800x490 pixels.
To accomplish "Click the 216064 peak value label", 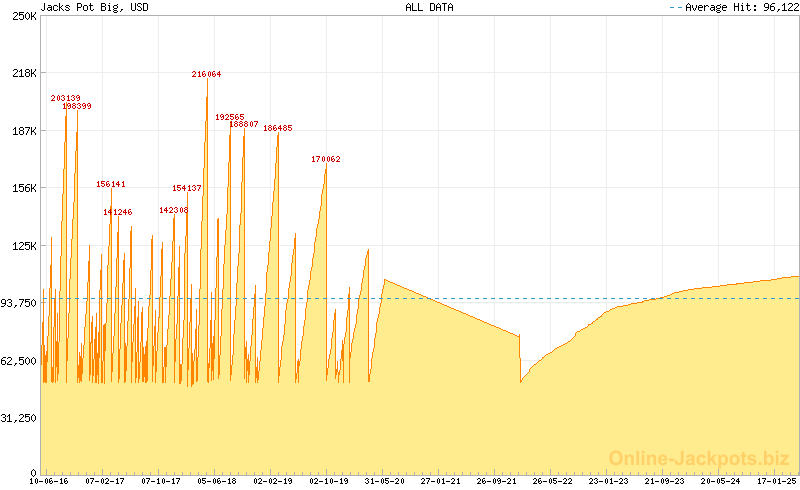I will [x=207, y=74].
